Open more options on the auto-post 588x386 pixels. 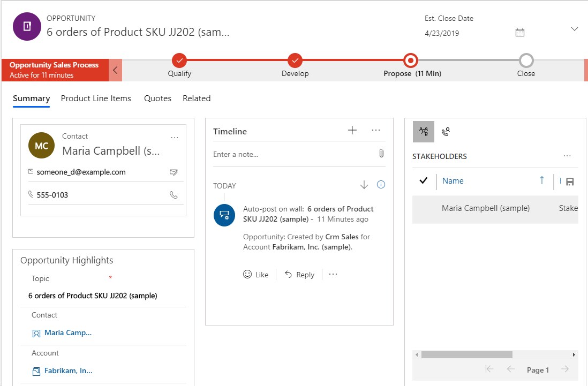point(333,274)
